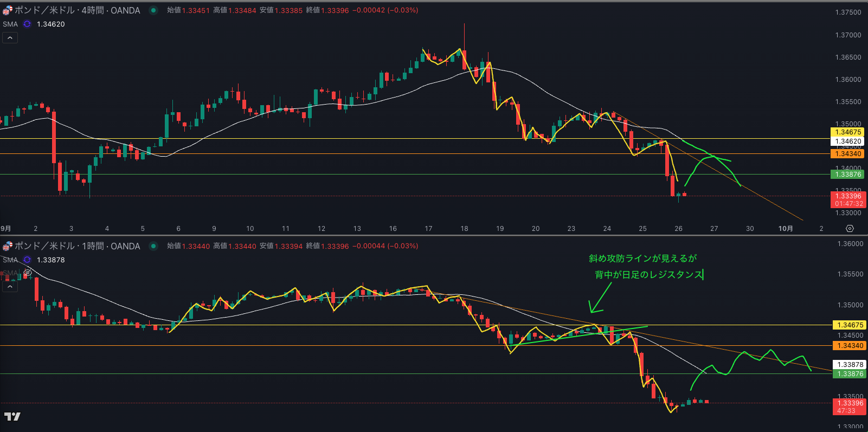The image size is (868, 432).
Task: Click the yellow 1.34675 price label on the upper chart
Action: 847,132
